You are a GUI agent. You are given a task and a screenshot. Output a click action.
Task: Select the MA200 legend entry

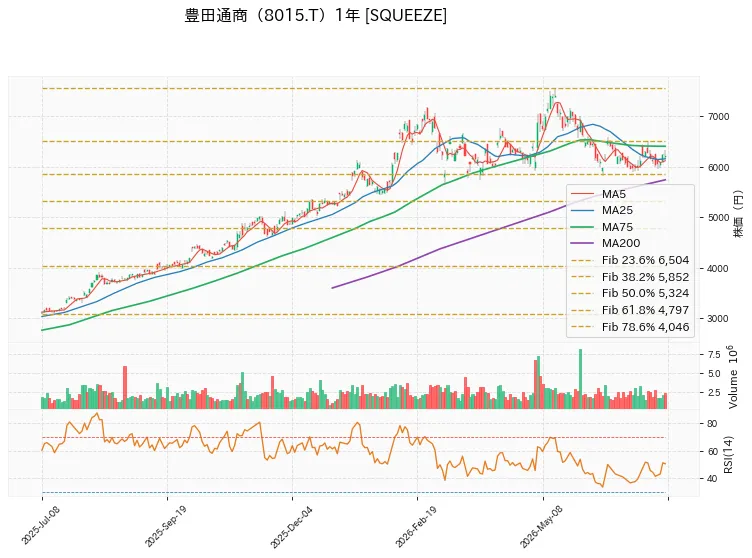606,243
